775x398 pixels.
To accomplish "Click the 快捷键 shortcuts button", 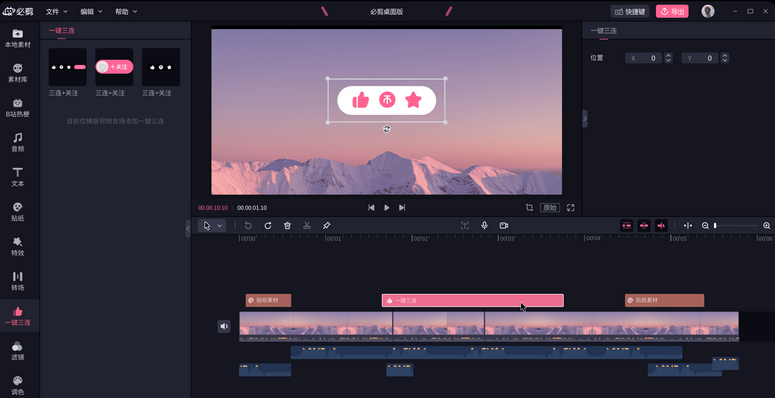I will point(630,11).
